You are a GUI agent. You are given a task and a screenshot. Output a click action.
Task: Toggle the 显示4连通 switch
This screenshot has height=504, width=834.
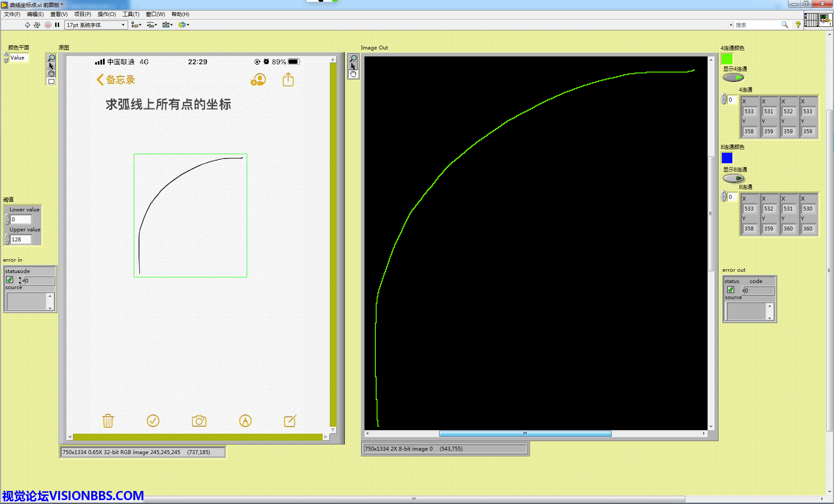click(x=733, y=78)
